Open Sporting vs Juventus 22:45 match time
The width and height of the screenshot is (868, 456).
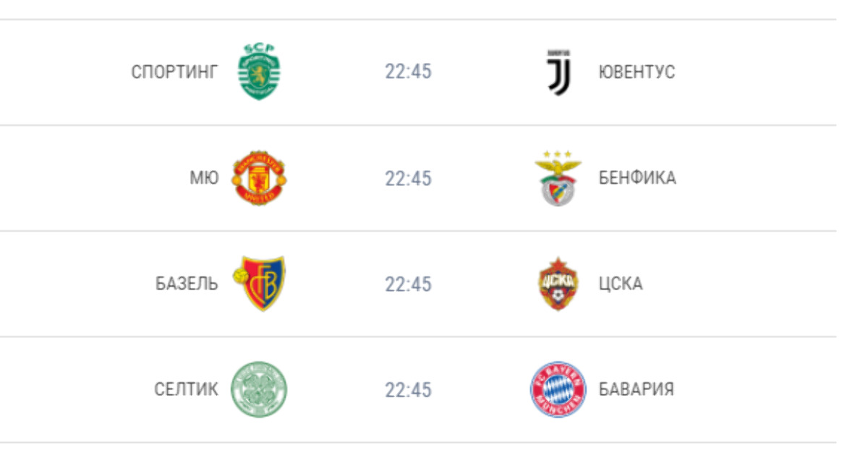[408, 72]
